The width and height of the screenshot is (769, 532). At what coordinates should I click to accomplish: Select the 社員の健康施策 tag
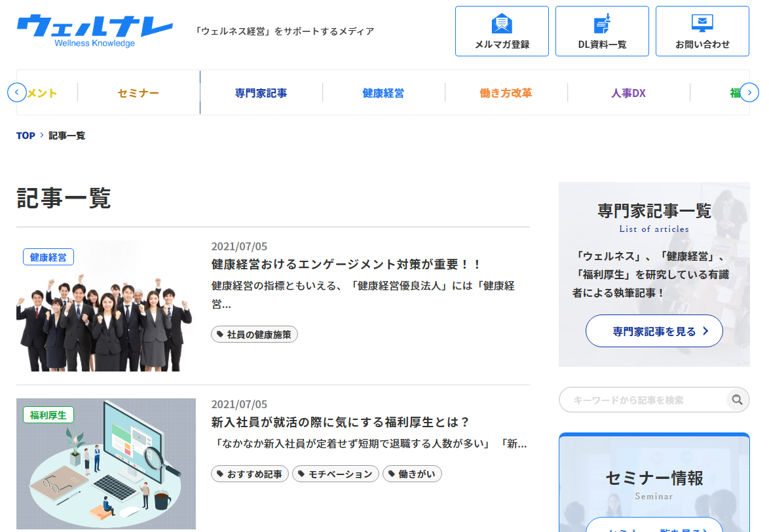coord(254,335)
